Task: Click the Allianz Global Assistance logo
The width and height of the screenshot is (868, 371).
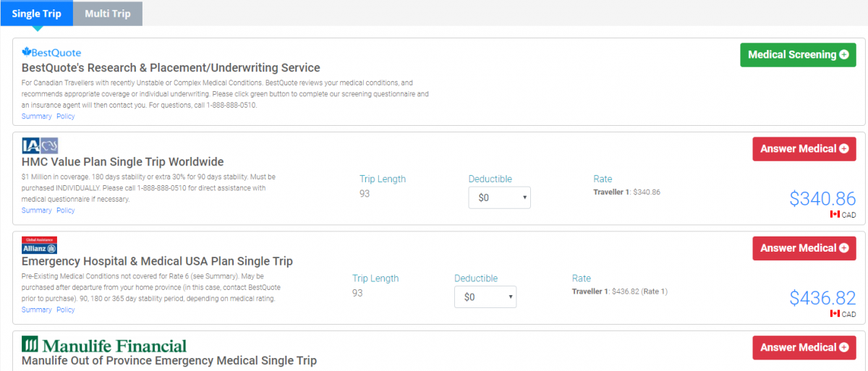Action: point(39,245)
